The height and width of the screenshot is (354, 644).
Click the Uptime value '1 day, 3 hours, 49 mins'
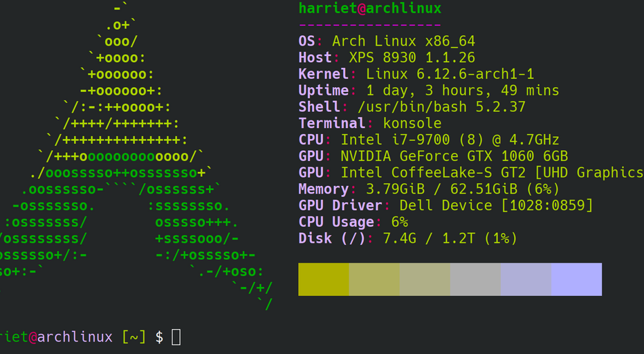point(463,91)
